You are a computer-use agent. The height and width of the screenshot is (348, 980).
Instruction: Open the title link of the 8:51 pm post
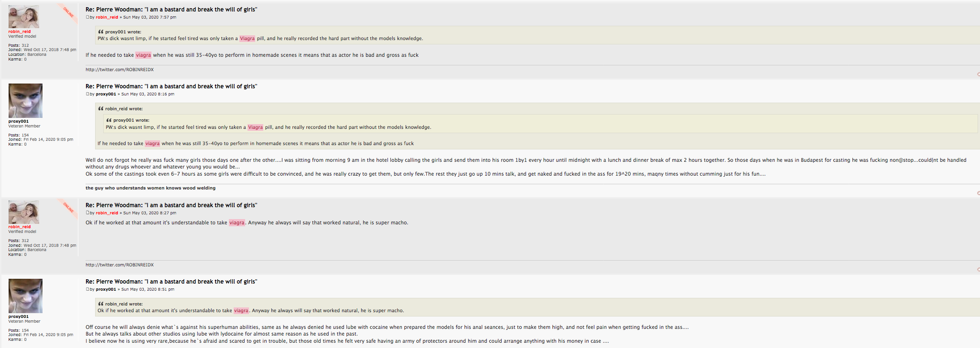click(x=171, y=282)
